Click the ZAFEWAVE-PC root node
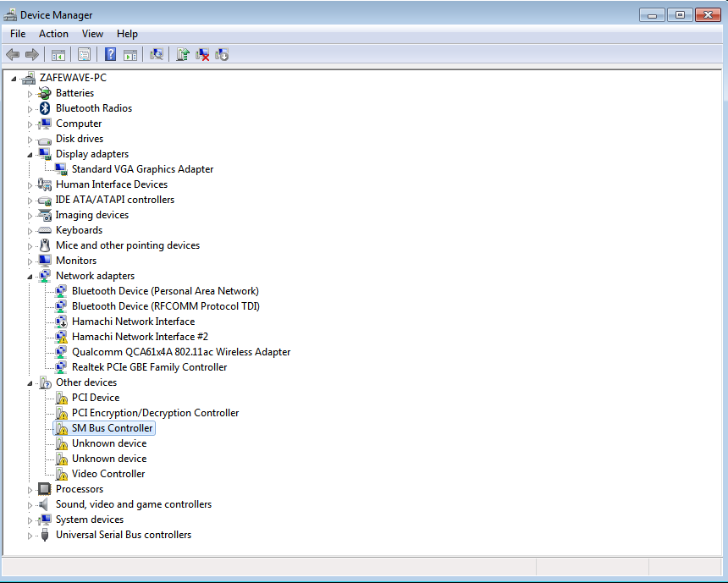728x583 pixels. [x=72, y=77]
